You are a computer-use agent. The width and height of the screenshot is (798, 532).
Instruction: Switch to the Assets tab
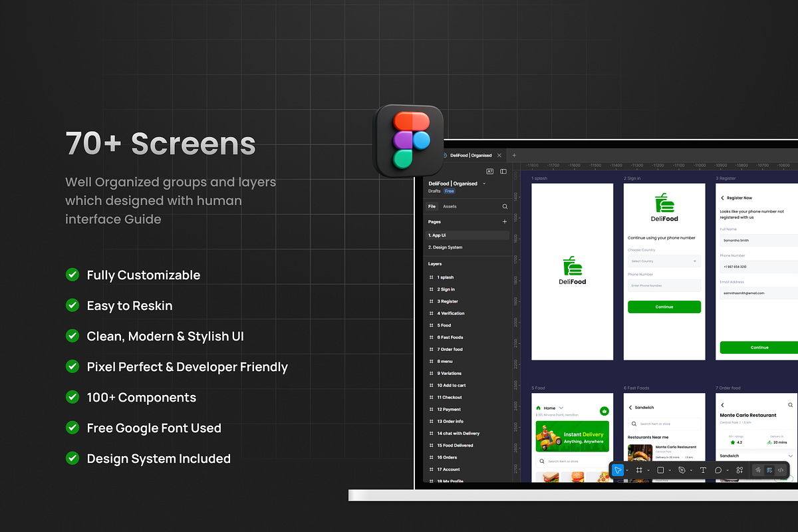tap(450, 207)
